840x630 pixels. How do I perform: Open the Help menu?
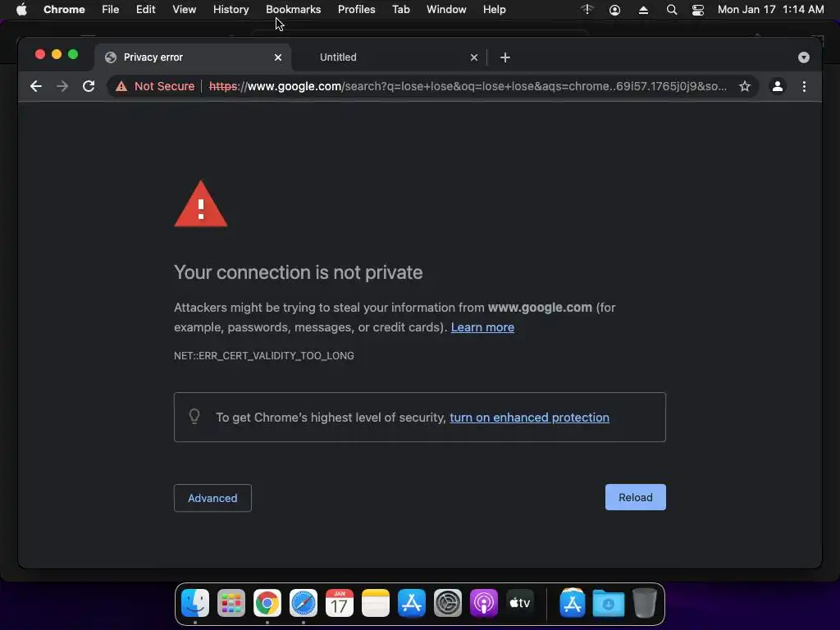click(x=494, y=10)
